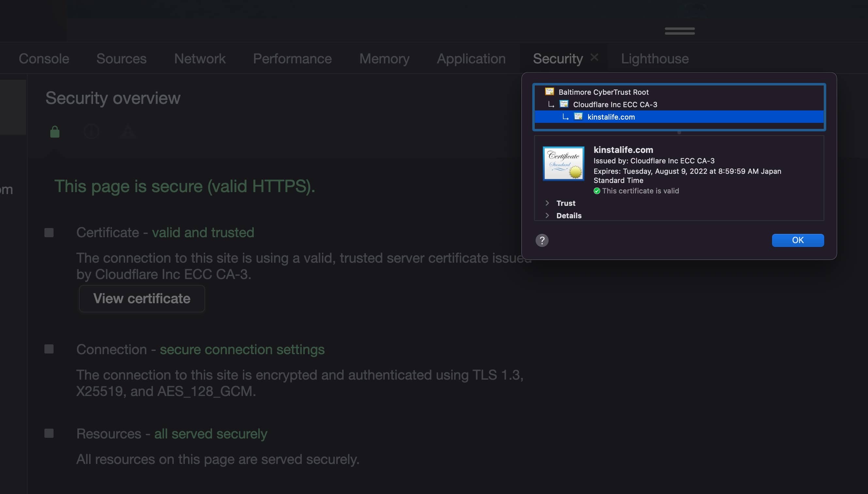Click the Cloudflare Inc ECC CA-3 icon

(565, 105)
